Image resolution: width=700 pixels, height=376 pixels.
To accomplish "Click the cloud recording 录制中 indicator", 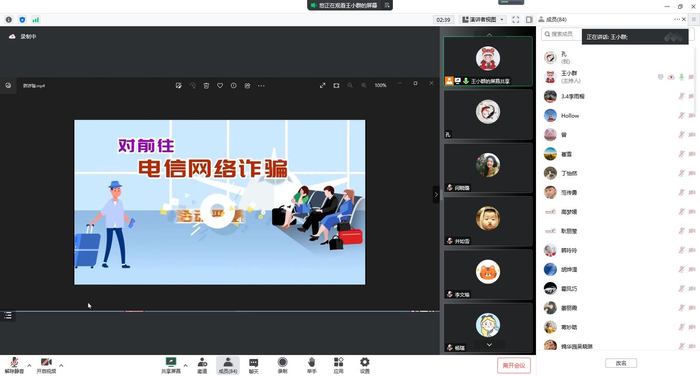I will pyautogui.click(x=23, y=37).
